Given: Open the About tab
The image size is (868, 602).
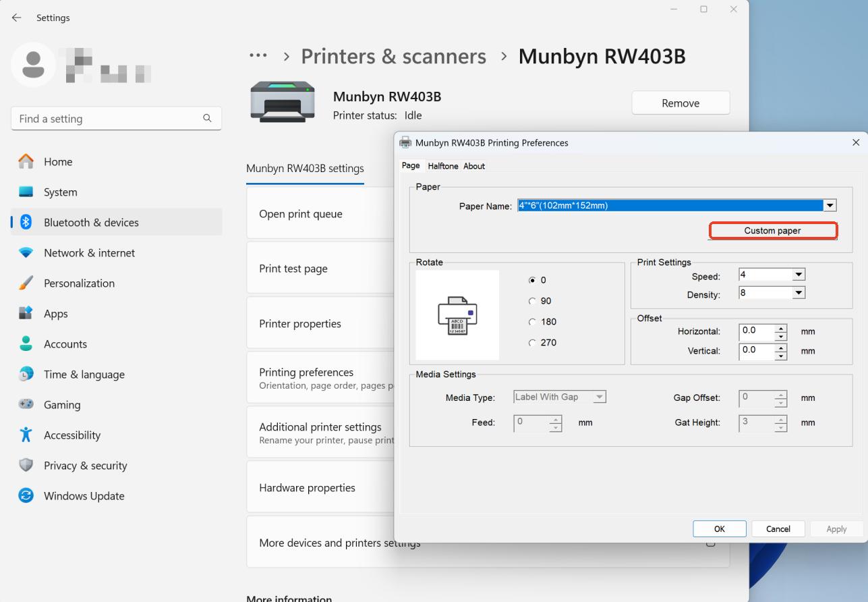Looking at the screenshot, I should pos(474,165).
